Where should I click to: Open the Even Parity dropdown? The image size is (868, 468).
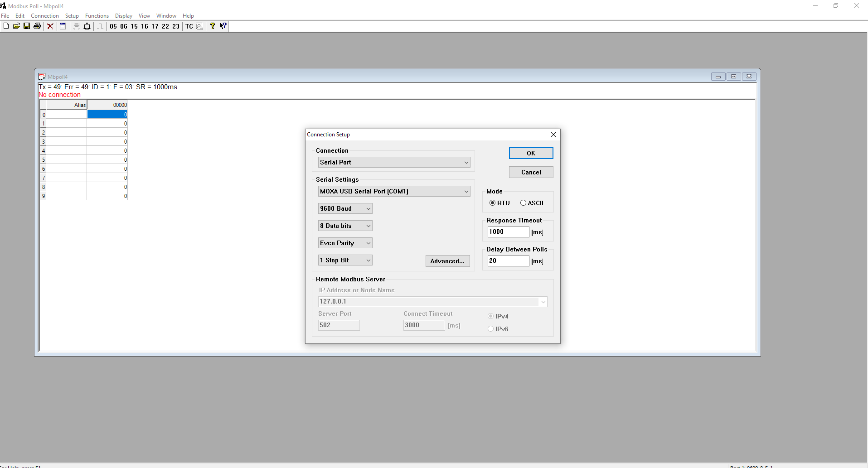pyautogui.click(x=345, y=243)
